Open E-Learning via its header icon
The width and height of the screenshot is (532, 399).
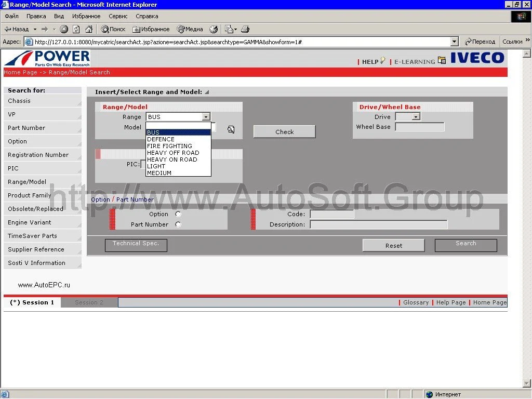[x=442, y=60]
